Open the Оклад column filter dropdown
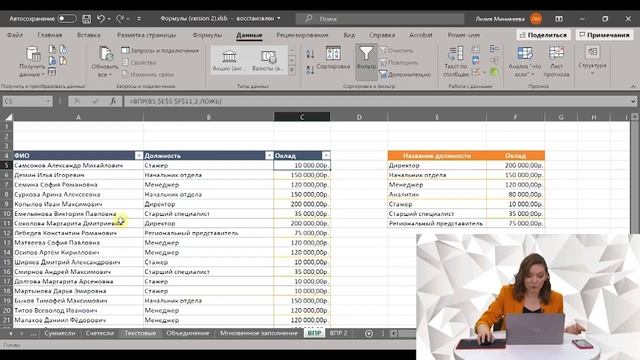Image resolution: width=640 pixels, height=360 pixels. 326,156
